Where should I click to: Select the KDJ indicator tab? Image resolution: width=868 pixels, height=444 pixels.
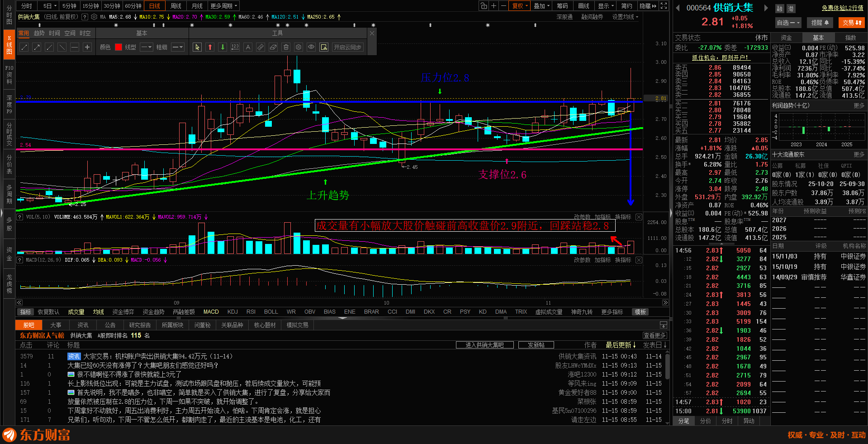(232, 312)
